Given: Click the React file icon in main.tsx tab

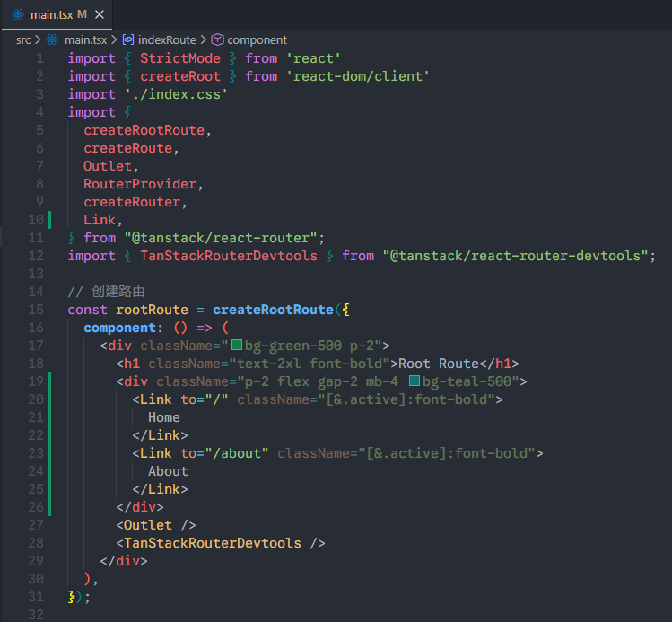Looking at the screenshot, I should point(18,15).
